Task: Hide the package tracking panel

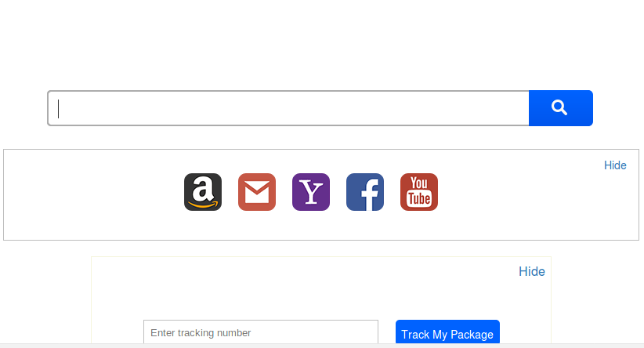Action: point(531,272)
